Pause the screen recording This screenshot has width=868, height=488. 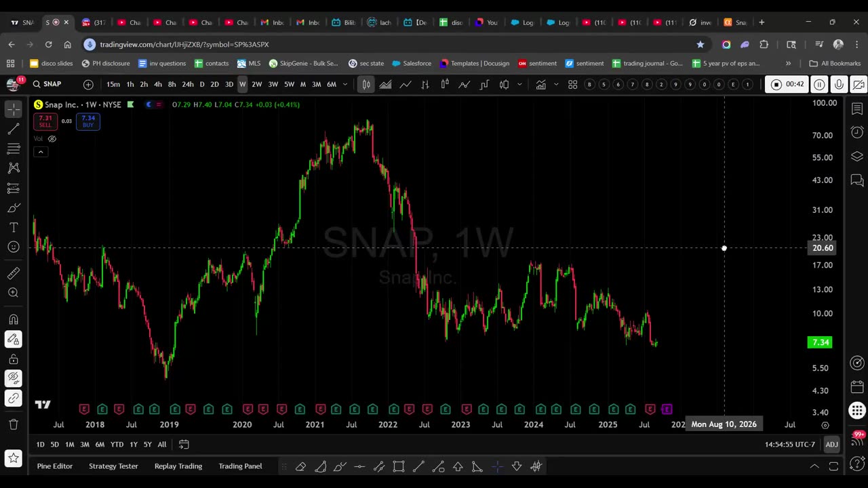(x=819, y=84)
